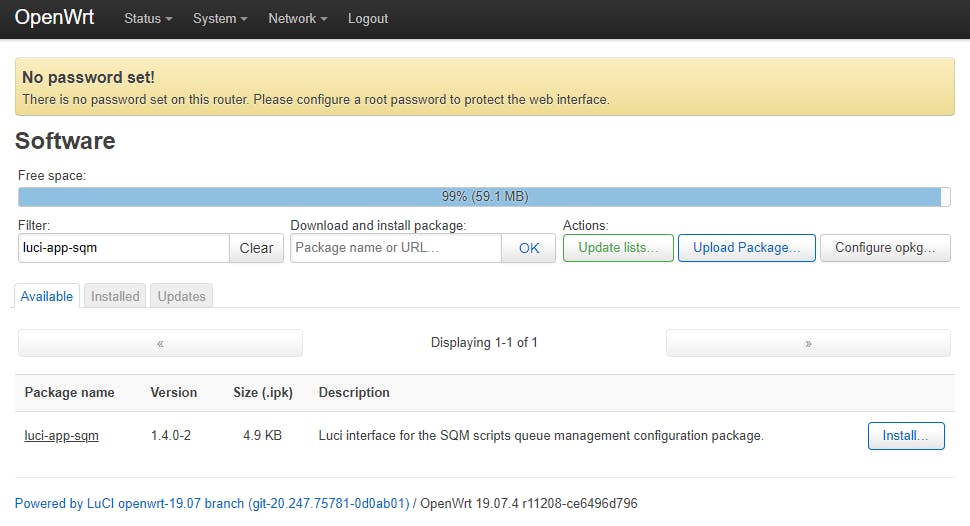Install the luci-app-sqm package
Viewport: 970px width, 526px height.
pyautogui.click(x=906, y=436)
